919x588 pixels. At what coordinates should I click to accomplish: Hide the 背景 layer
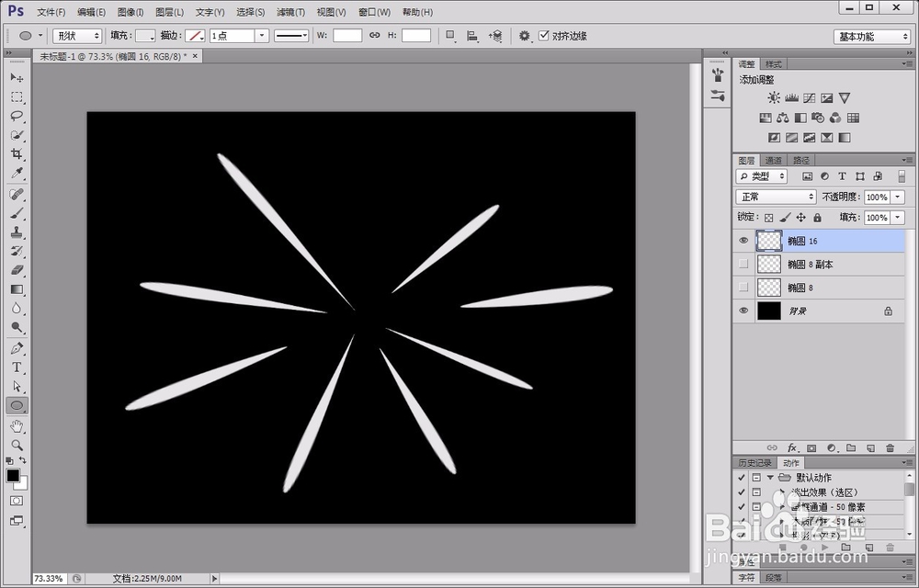(x=743, y=311)
